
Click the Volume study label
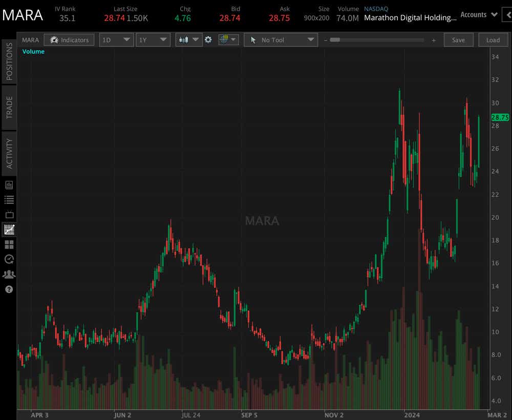click(33, 52)
